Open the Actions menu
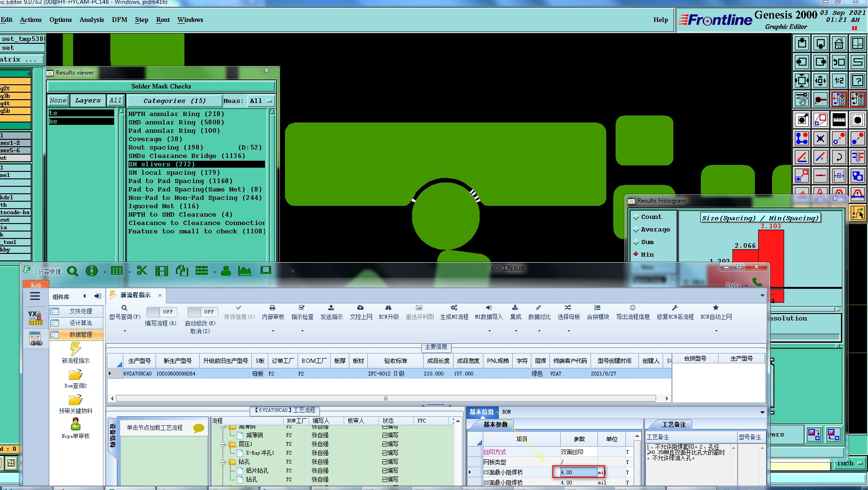The height and width of the screenshot is (490, 868). coord(31,20)
